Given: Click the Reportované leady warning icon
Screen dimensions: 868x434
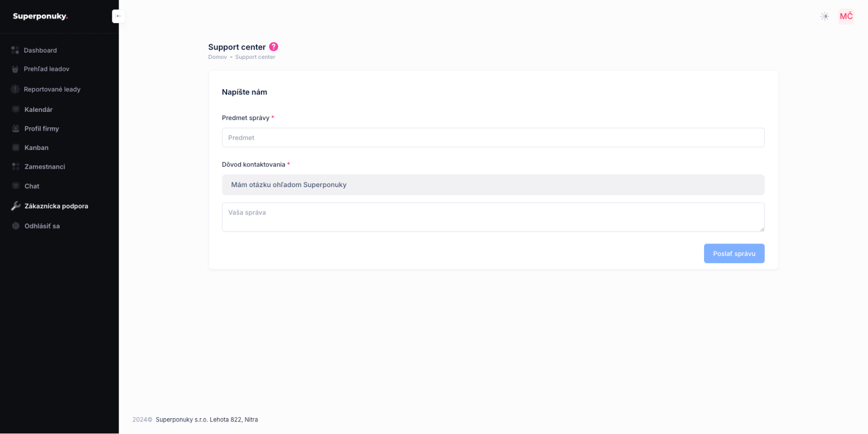Looking at the screenshot, I should [x=15, y=89].
